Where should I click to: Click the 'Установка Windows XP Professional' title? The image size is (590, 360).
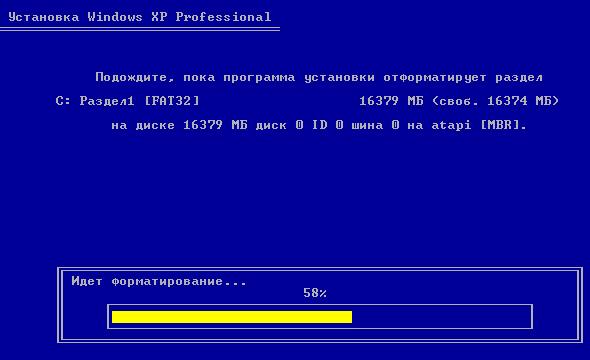pos(140,17)
